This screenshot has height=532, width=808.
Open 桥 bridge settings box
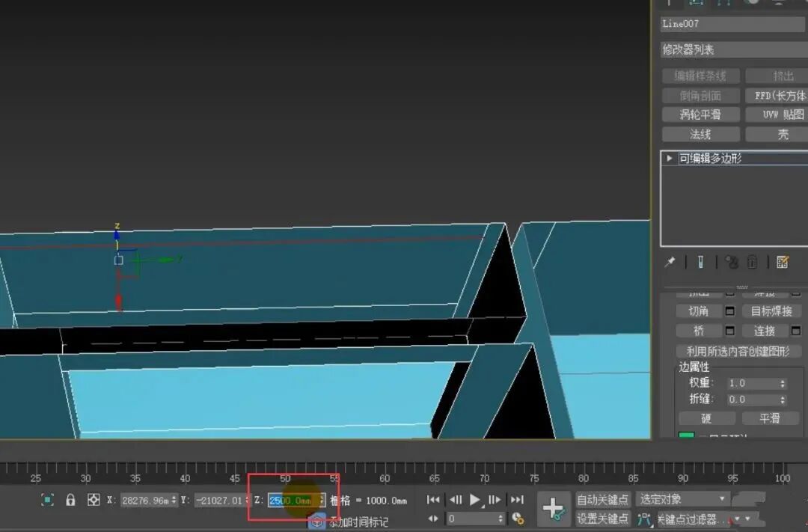coord(729,331)
